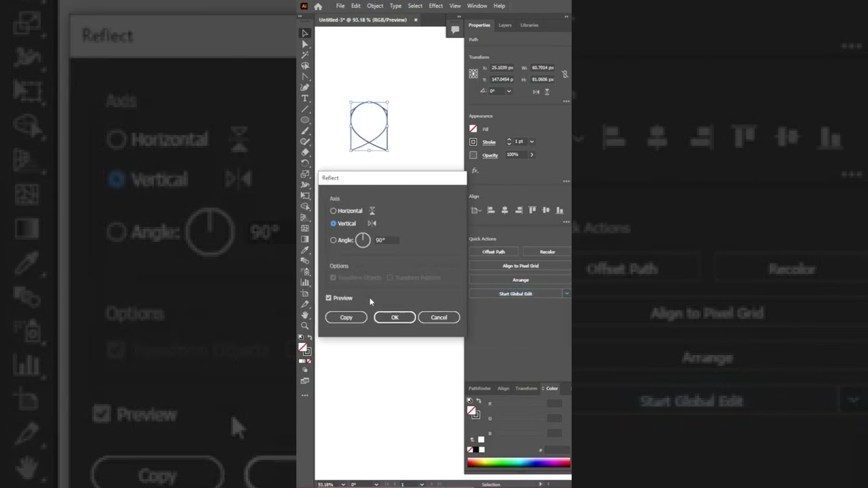Select the Direct Selection tool
Image resolution: width=868 pixels, height=488 pixels.
point(305,44)
